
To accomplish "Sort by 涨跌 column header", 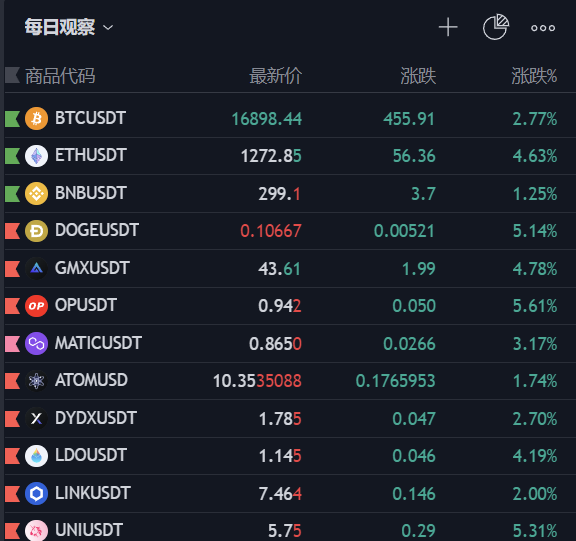I will pyautogui.click(x=418, y=76).
